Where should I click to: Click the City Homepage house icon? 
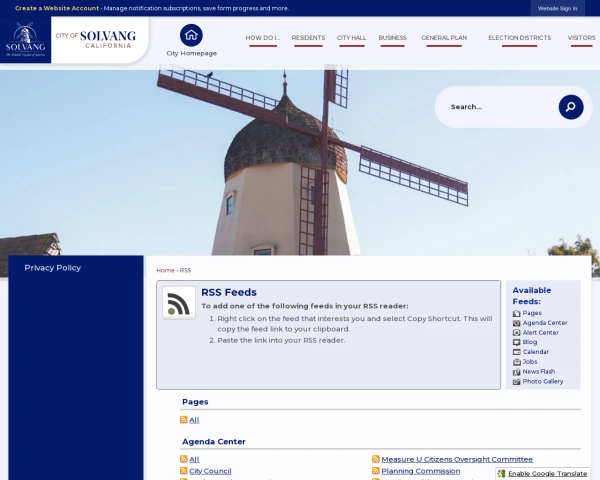pyautogui.click(x=191, y=35)
